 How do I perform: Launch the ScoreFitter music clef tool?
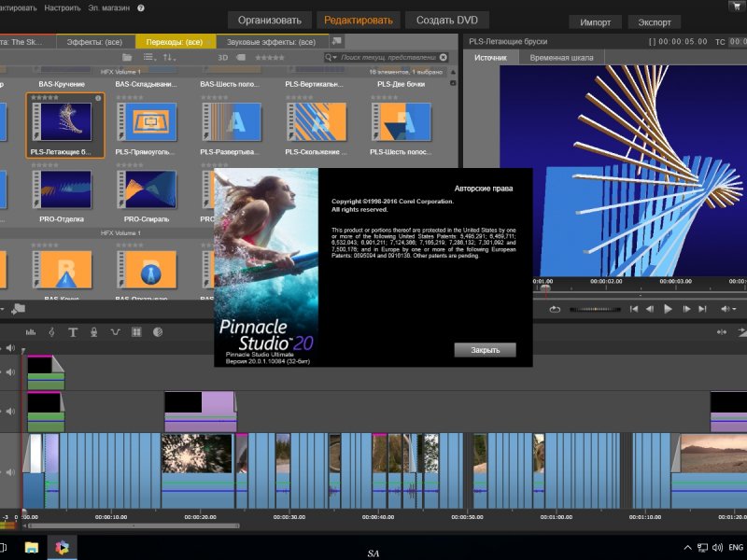(x=51, y=332)
